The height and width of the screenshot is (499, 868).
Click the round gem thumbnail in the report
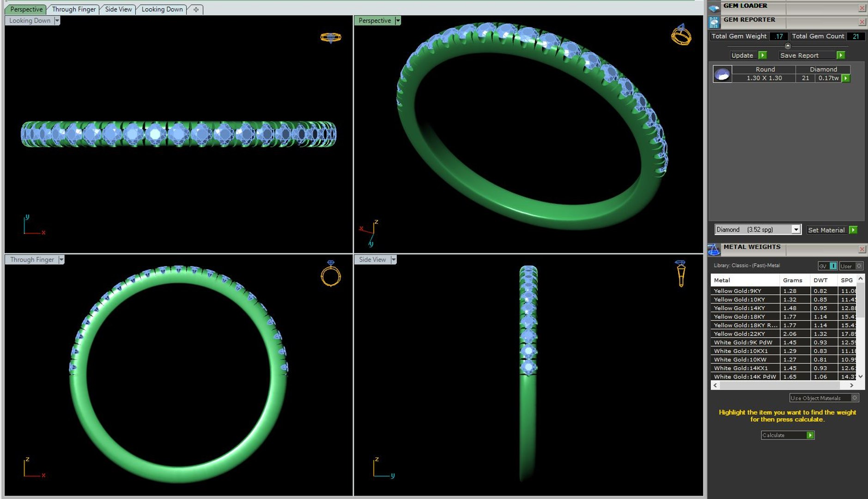(x=722, y=74)
